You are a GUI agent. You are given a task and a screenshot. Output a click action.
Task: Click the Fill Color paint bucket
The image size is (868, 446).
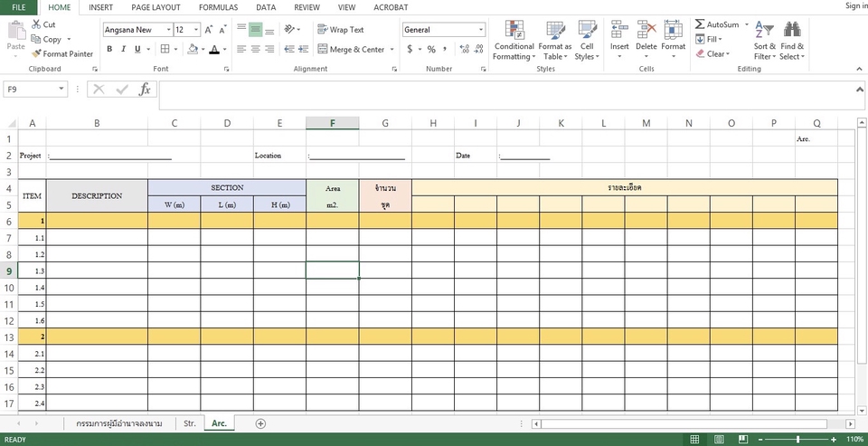tap(193, 49)
